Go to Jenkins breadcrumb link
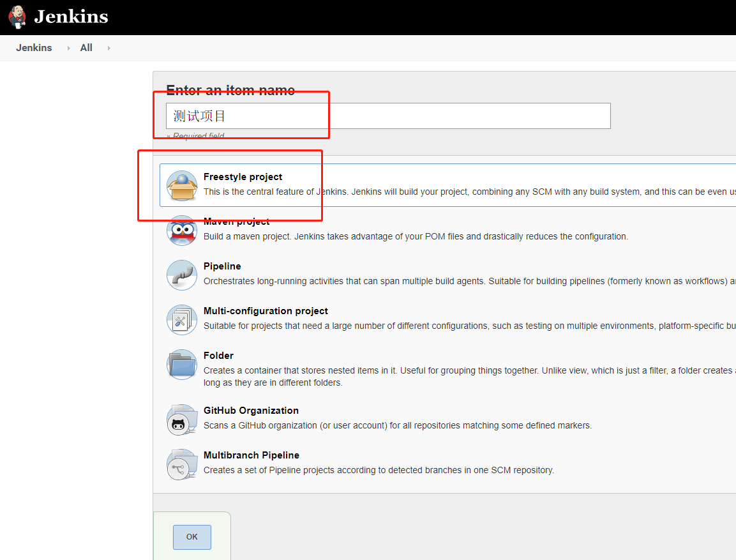Image resolution: width=736 pixels, height=560 pixels. coord(34,48)
